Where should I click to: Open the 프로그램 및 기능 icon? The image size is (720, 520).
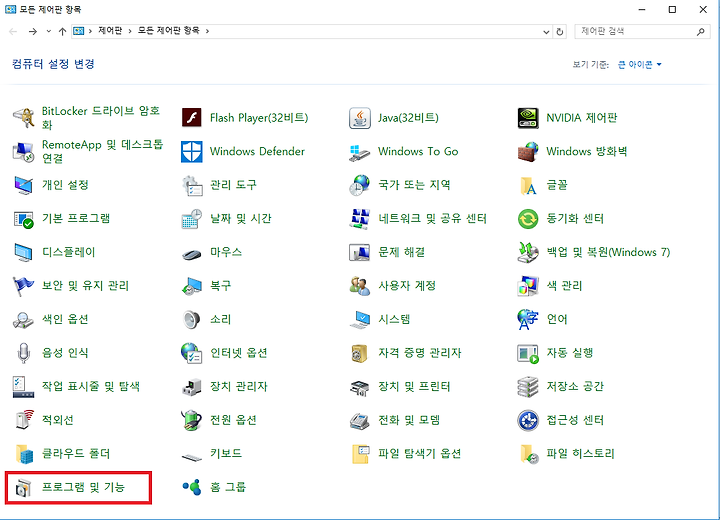click(x=23, y=487)
